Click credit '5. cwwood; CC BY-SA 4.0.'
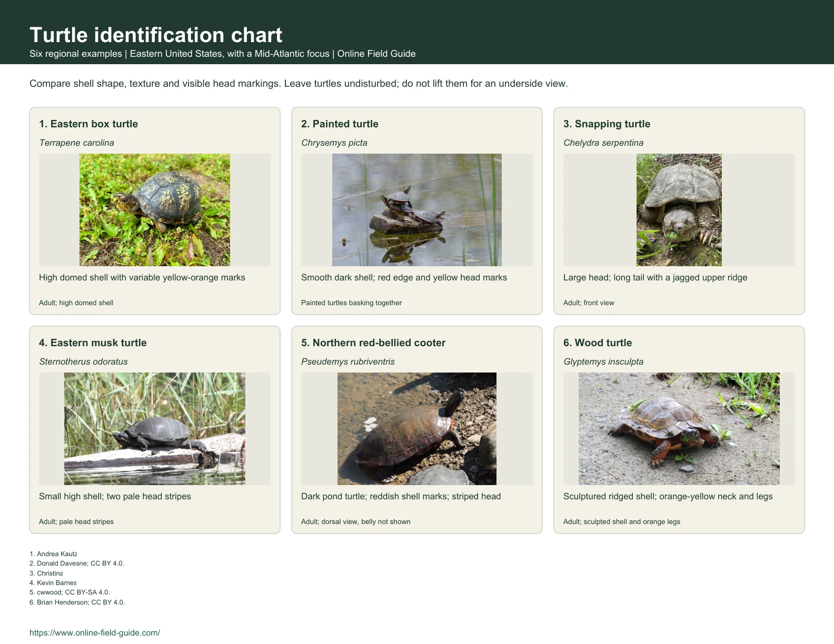This screenshot has height=644, width=834. pyautogui.click(x=69, y=592)
